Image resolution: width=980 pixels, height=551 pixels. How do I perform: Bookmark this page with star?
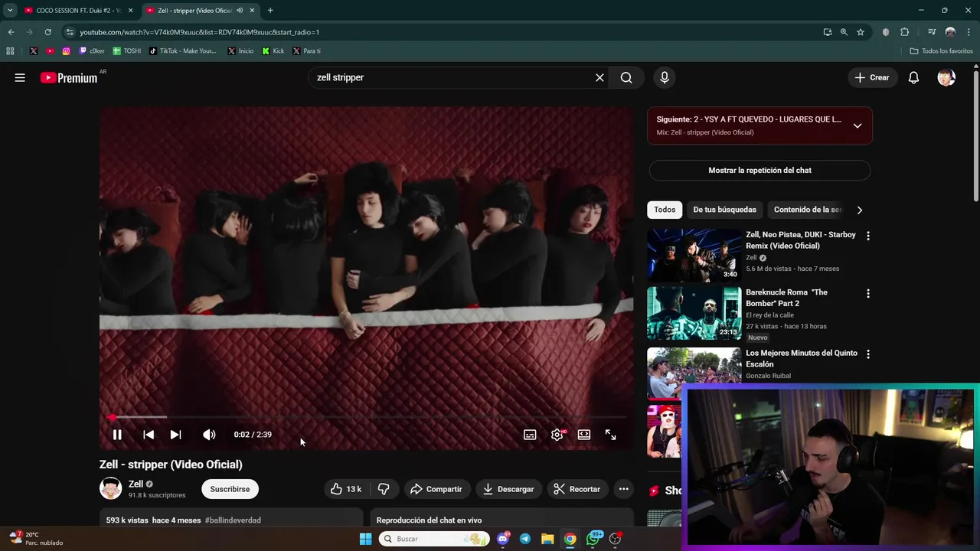tap(861, 32)
